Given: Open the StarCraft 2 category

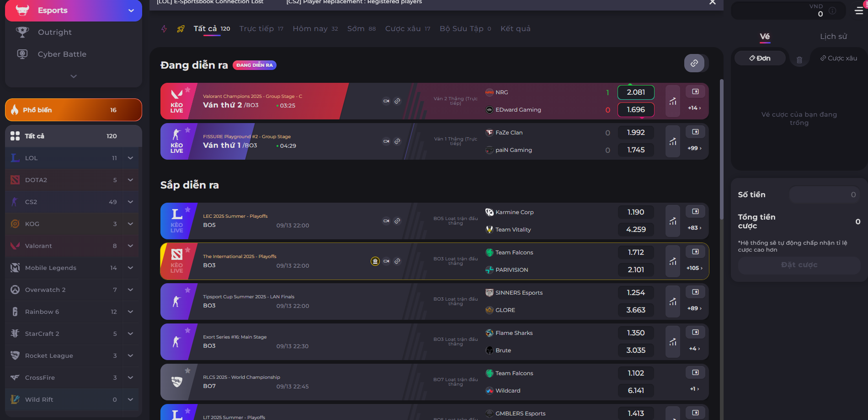Looking at the screenshot, I should point(64,334).
